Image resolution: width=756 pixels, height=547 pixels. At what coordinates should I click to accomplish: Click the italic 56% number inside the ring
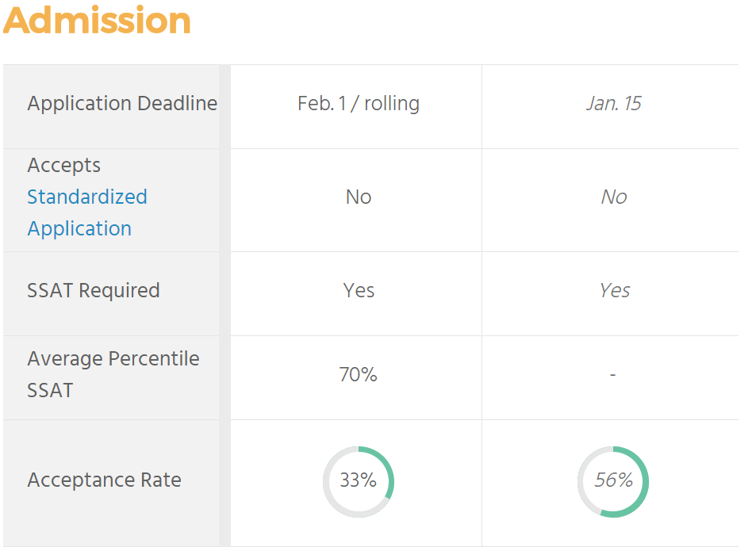pos(613,480)
